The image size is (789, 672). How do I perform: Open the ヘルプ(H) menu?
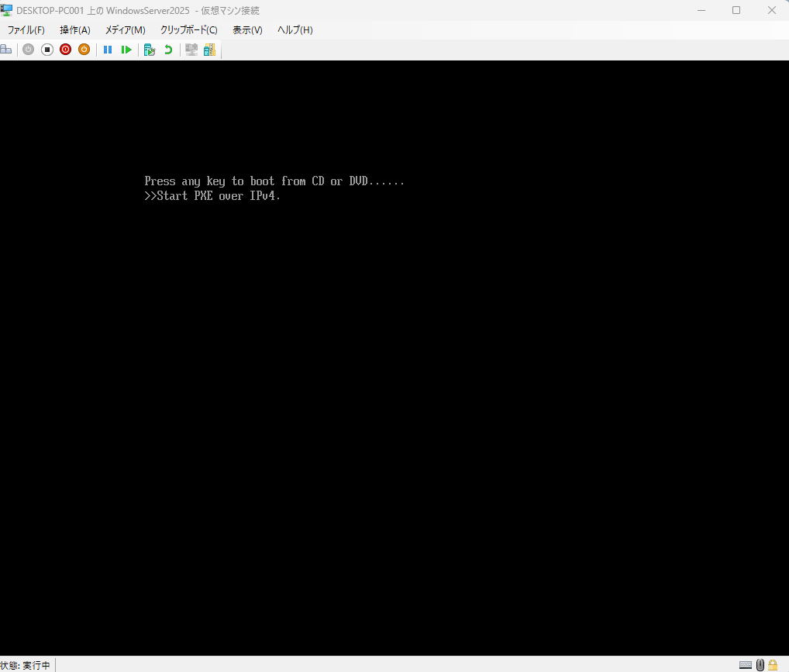pyautogui.click(x=295, y=30)
